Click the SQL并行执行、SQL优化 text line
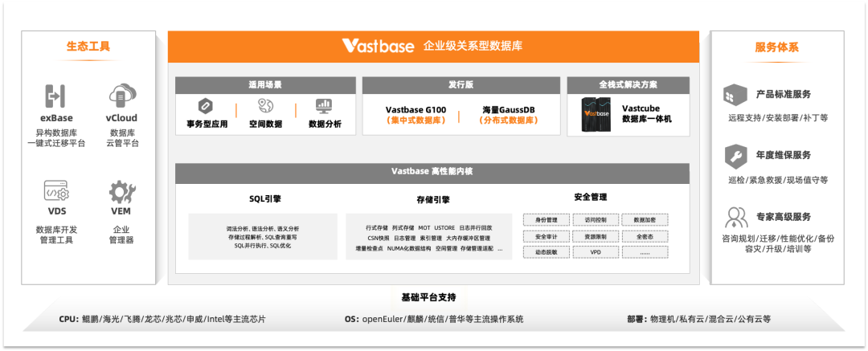 (262, 245)
